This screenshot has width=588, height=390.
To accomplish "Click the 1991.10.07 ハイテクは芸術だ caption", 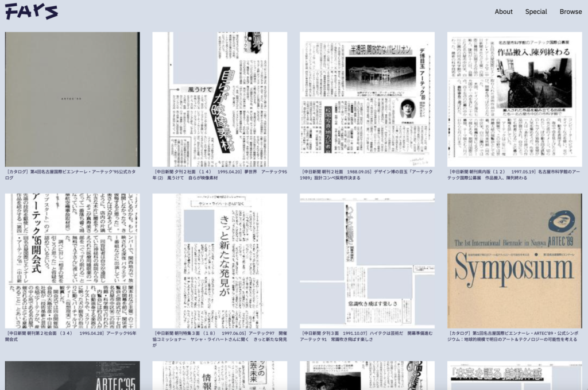I will click(366, 335).
